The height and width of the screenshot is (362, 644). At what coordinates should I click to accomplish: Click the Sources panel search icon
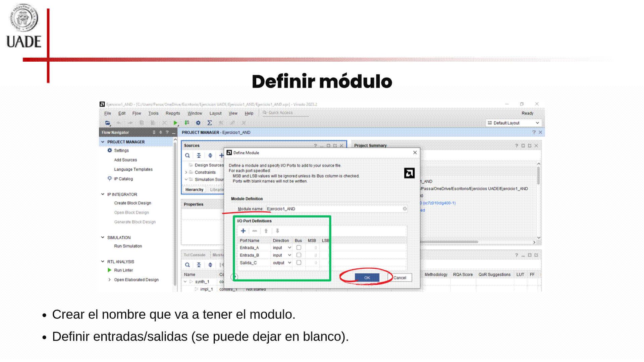(187, 156)
